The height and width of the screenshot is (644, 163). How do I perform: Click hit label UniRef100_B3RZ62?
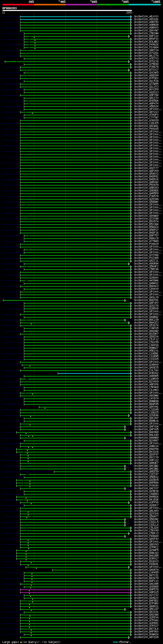[x=146, y=373]
